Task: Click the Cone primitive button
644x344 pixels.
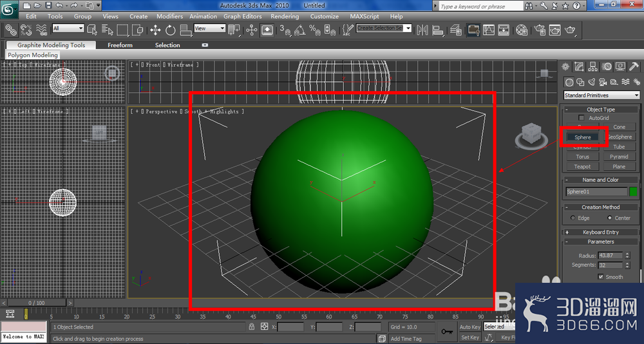Action: point(619,127)
